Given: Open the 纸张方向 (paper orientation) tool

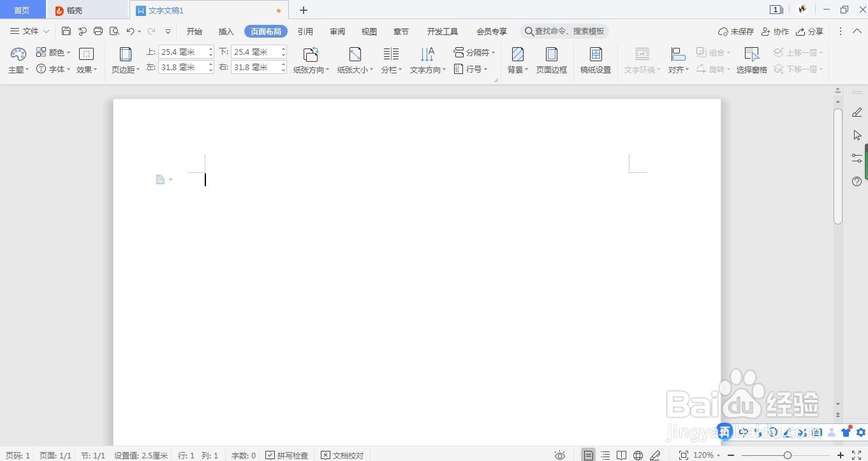Looking at the screenshot, I should (310, 59).
